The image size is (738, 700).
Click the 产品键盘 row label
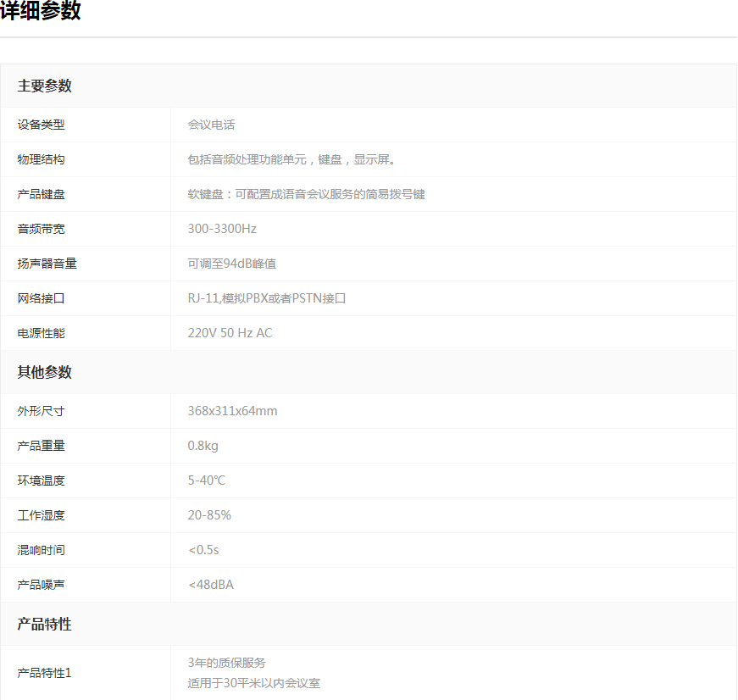click(x=41, y=194)
